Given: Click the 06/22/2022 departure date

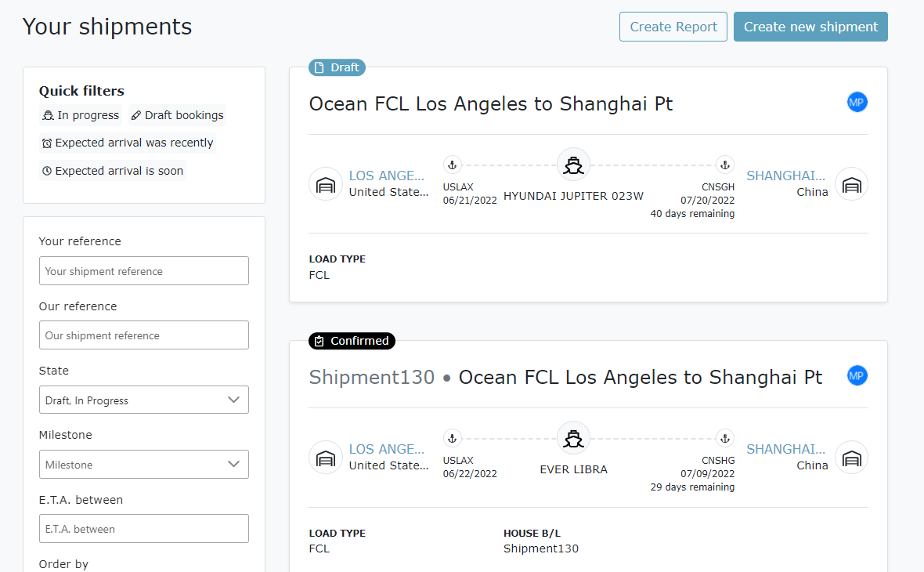Looking at the screenshot, I should (470, 473).
